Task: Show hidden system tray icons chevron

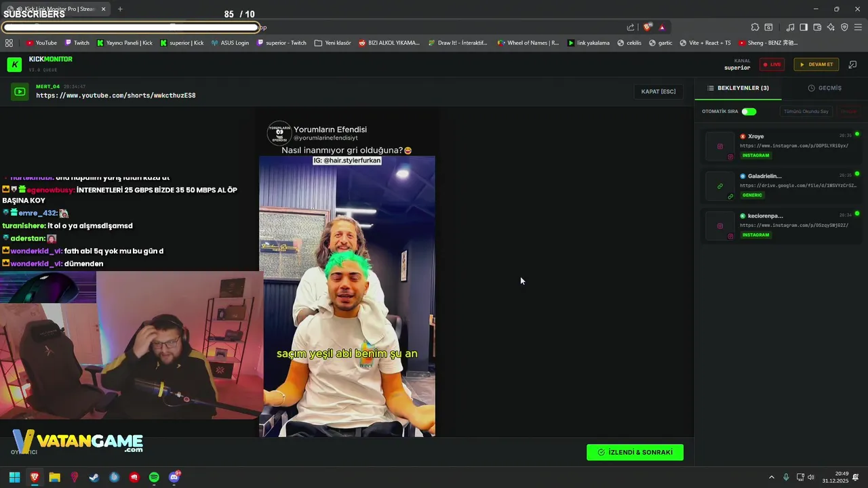Action: (771, 477)
